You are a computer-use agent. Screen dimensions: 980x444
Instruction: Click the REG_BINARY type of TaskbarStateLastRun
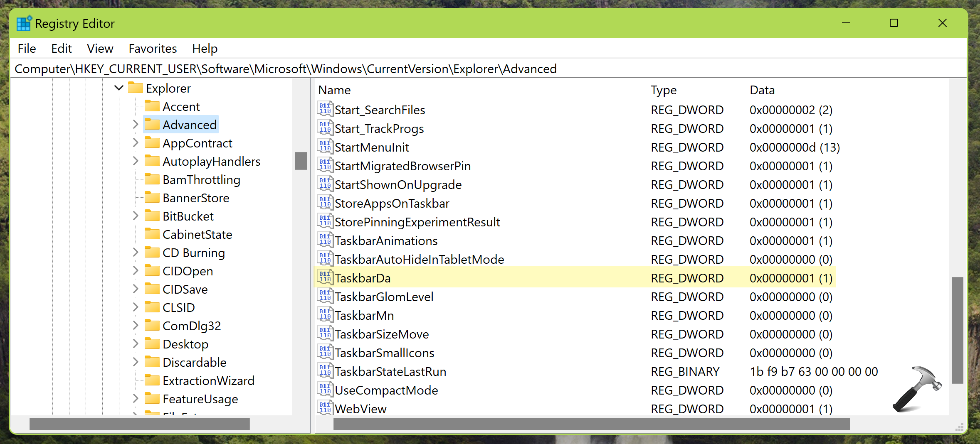[685, 371]
